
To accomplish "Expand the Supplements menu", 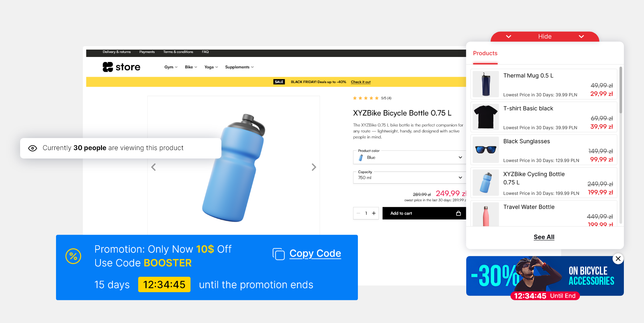I will click(x=239, y=67).
